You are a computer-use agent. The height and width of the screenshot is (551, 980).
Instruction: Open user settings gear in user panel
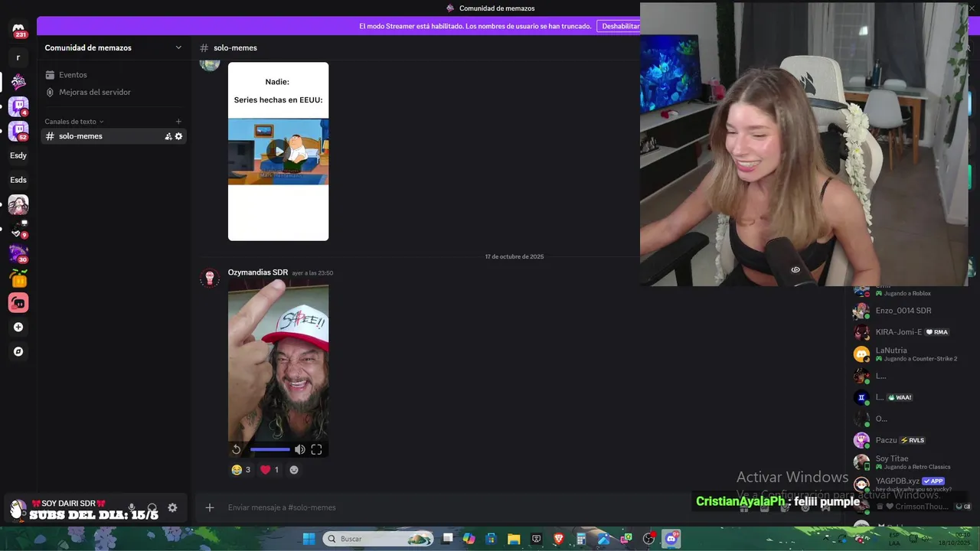(x=172, y=507)
